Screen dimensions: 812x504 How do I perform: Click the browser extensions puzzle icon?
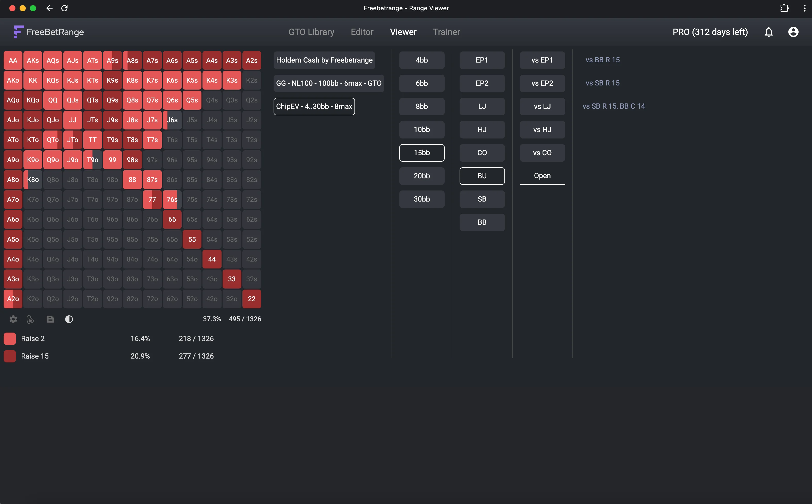[784, 8]
